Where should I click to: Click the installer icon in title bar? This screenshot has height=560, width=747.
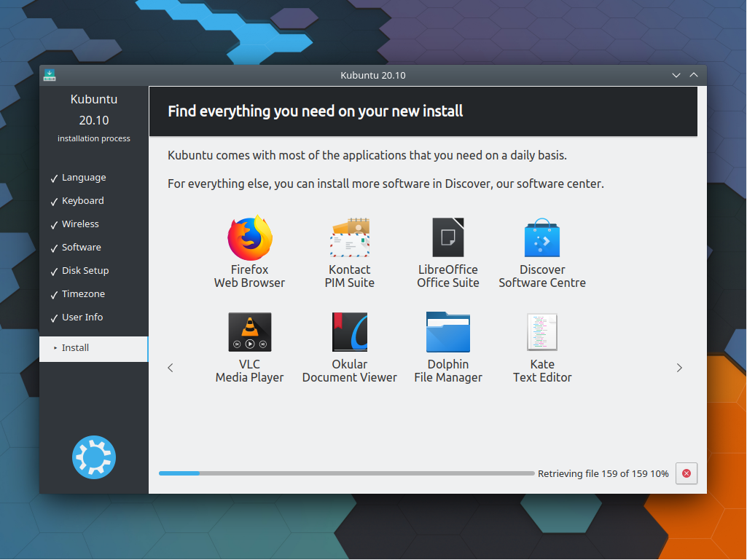click(x=50, y=75)
